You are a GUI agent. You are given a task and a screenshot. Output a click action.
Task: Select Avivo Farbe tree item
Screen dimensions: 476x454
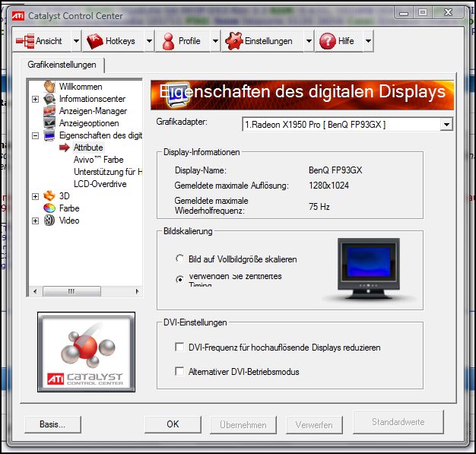pos(98,160)
